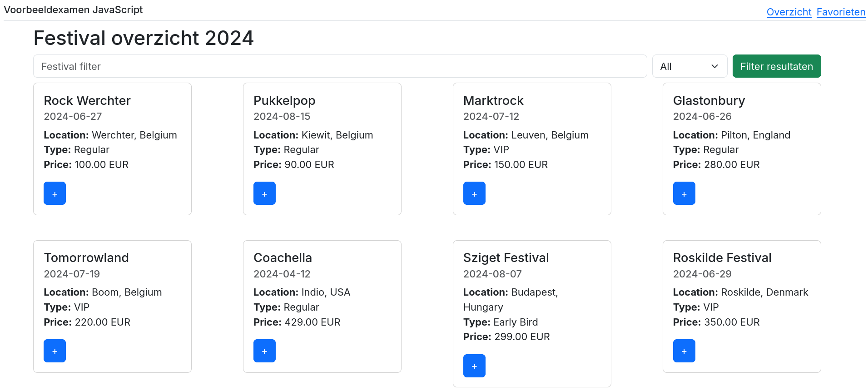Open the All type dropdown
Viewport: 868px width, 391px height.
coord(689,66)
